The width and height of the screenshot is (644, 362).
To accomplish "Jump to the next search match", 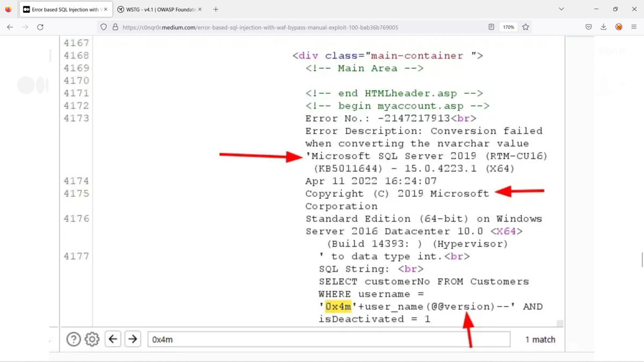I will pos(133,339).
